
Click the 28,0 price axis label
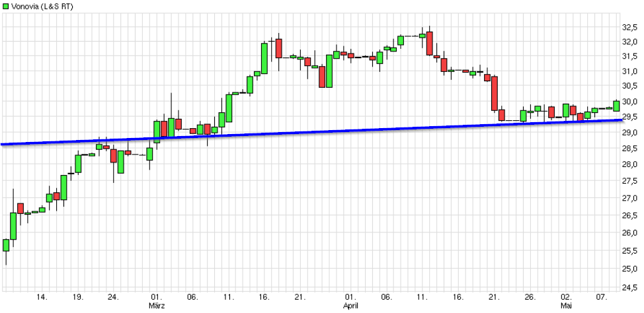click(630, 164)
